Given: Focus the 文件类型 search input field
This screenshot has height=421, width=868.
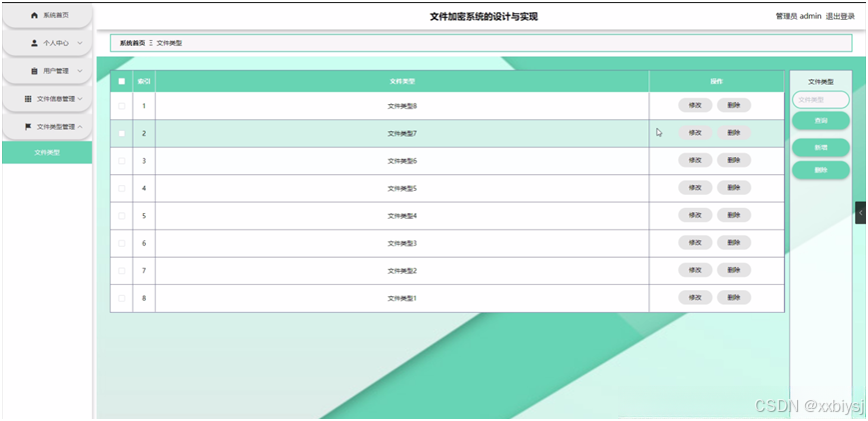Looking at the screenshot, I should click(x=821, y=100).
